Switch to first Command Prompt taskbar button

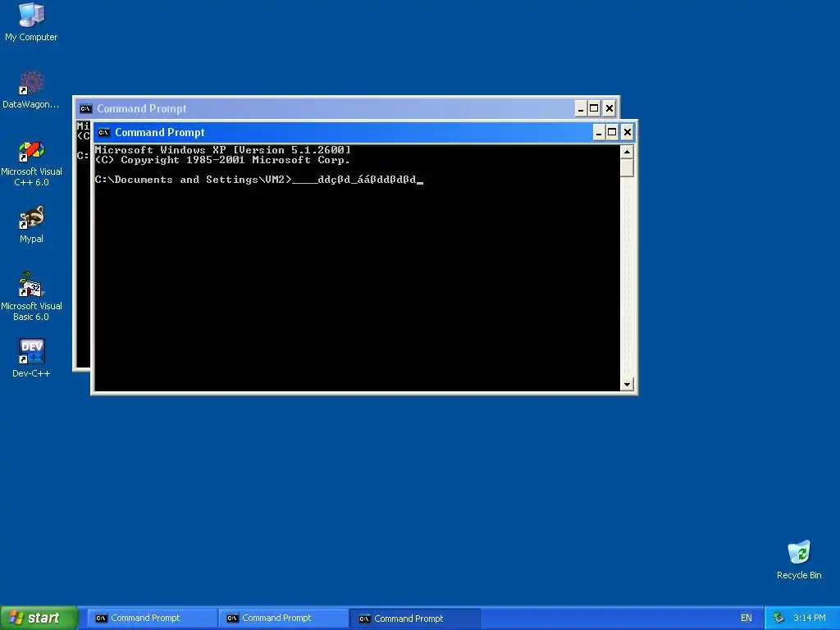click(151, 618)
